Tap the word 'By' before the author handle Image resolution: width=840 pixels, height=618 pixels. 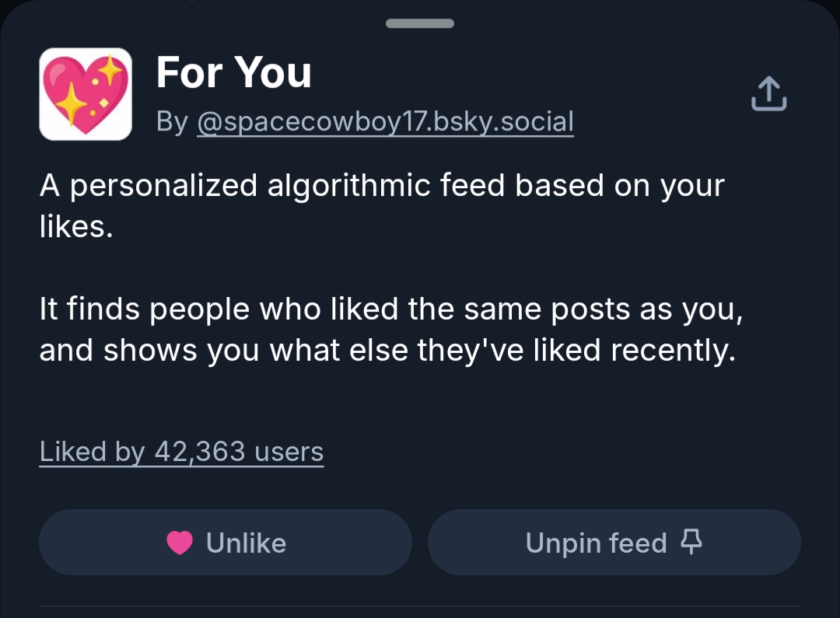click(x=172, y=121)
